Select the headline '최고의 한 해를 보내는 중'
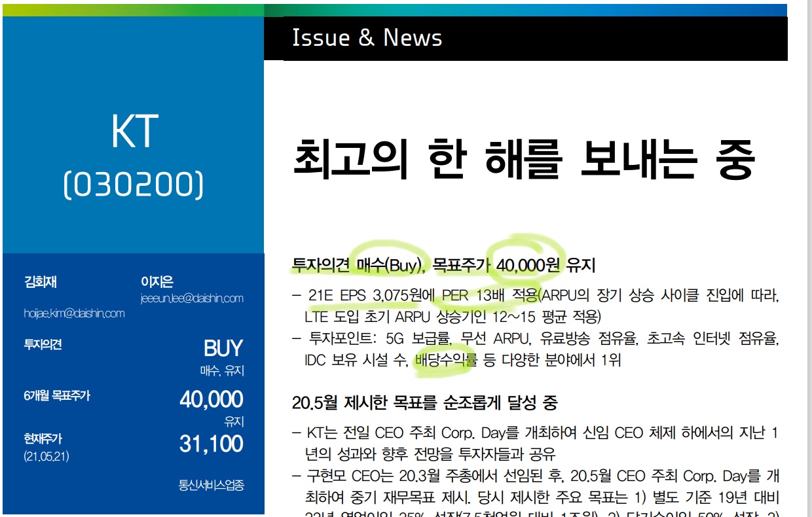 [524, 158]
